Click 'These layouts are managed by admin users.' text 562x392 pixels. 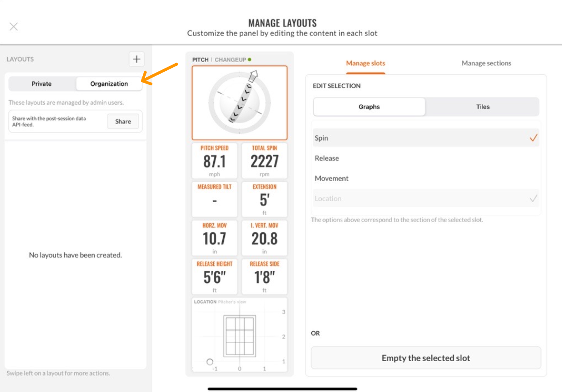pyautogui.click(x=66, y=102)
